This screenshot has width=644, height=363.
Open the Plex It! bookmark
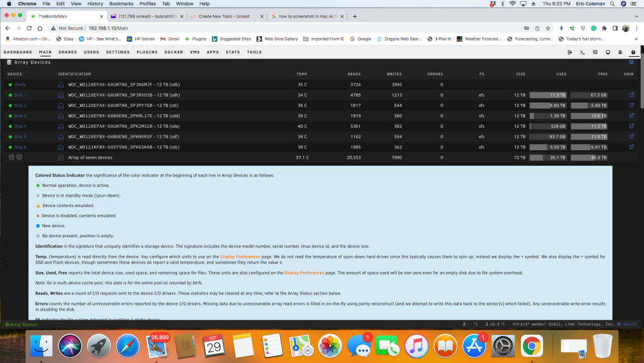click(439, 39)
